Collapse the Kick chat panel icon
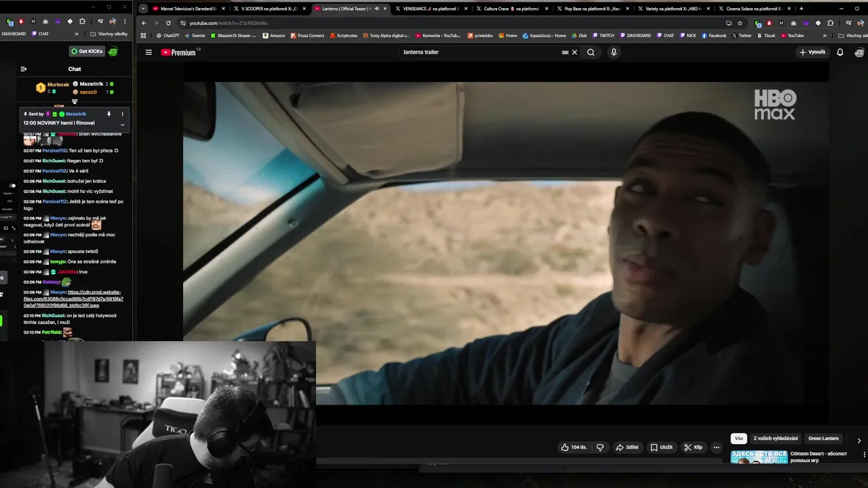The width and height of the screenshot is (868, 488). click(x=24, y=68)
